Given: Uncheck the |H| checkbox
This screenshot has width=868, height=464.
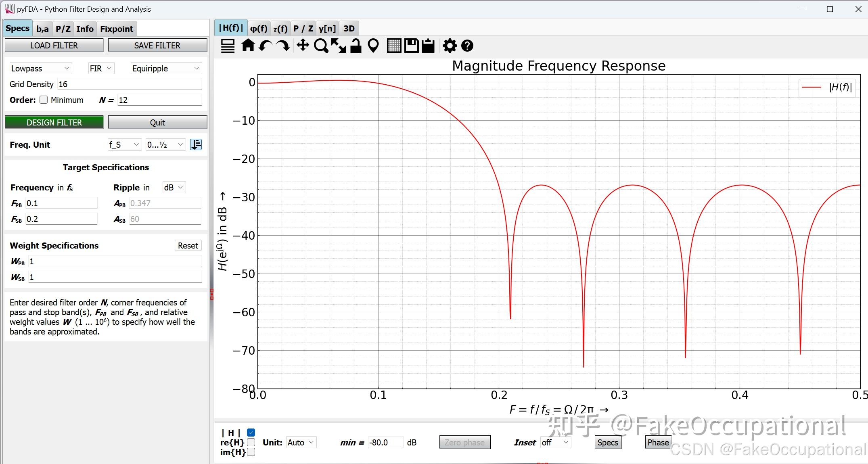Looking at the screenshot, I should coord(251,432).
